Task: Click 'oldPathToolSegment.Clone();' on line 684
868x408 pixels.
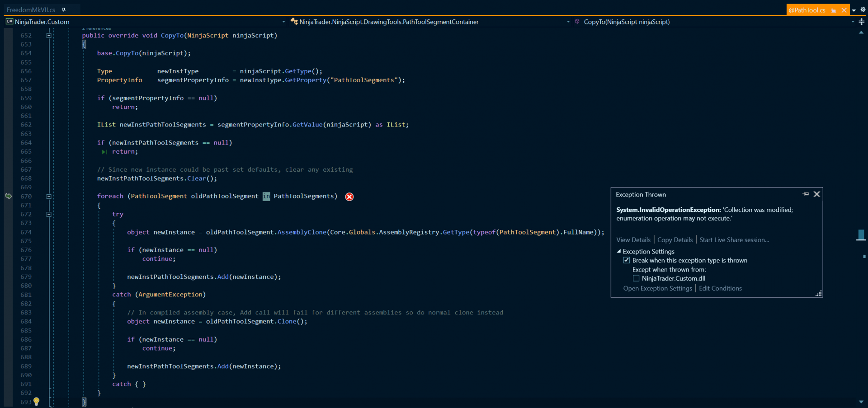Action: (257, 321)
